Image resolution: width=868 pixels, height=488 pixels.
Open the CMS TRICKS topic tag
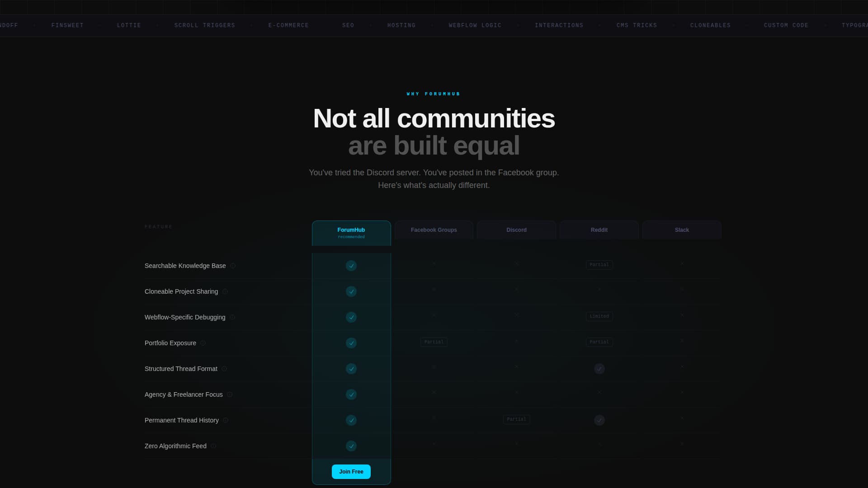coord(637,25)
